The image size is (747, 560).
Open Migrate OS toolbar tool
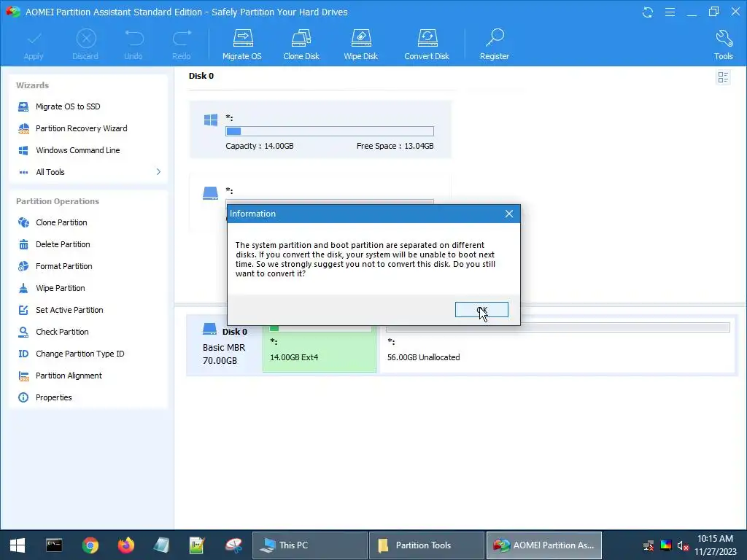[242, 44]
